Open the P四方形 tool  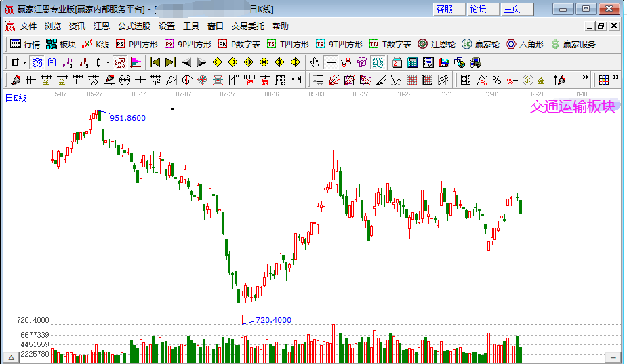(x=137, y=45)
